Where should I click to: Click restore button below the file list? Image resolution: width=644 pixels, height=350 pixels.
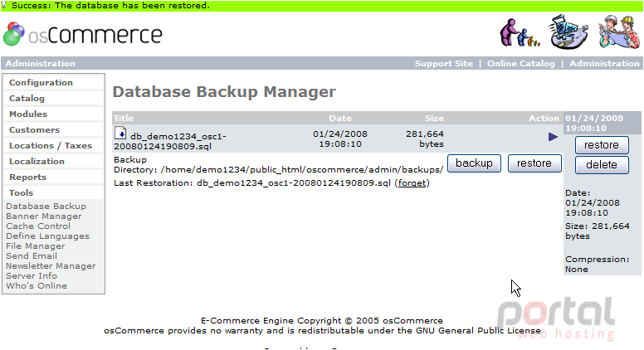534,163
